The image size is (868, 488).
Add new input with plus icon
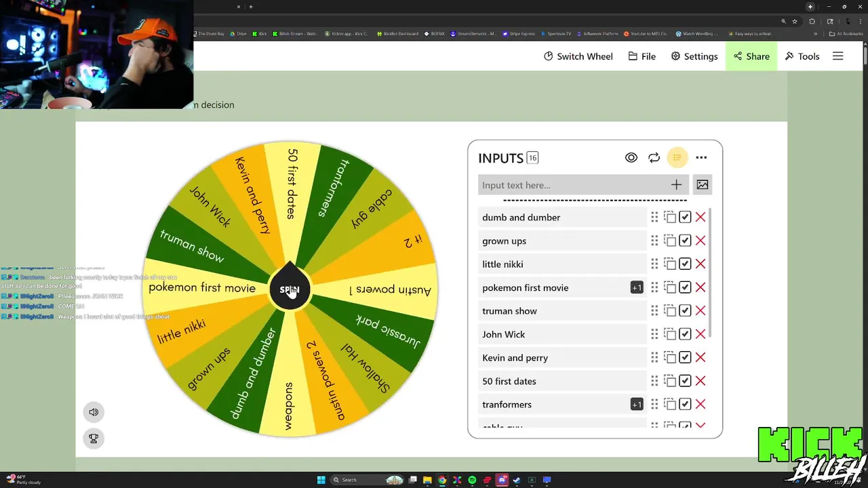[676, 184]
